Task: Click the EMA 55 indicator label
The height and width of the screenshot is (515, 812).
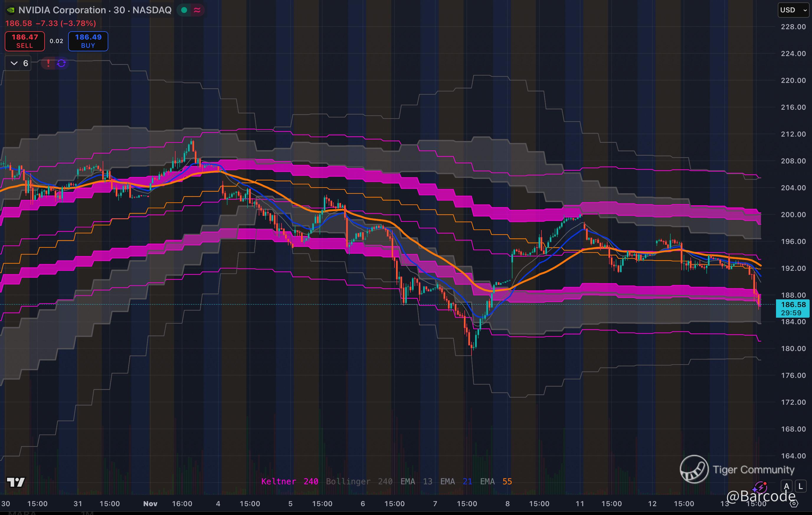Action: pyautogui.click(x=496, y=481)
